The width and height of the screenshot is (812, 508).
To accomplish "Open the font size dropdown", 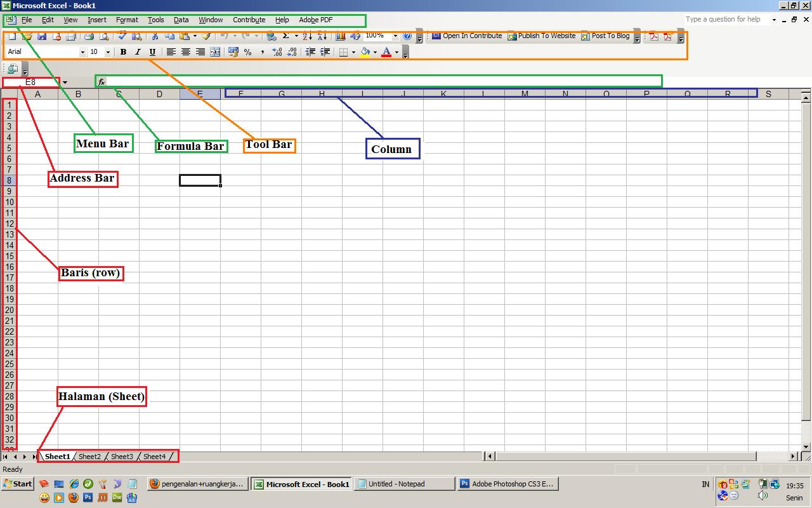I will click(107, 51).
